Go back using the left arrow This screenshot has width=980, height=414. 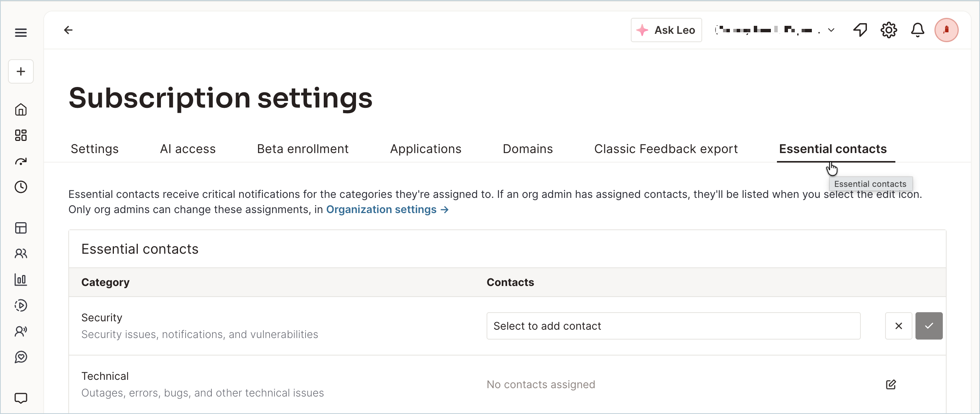tap(68, 30)
